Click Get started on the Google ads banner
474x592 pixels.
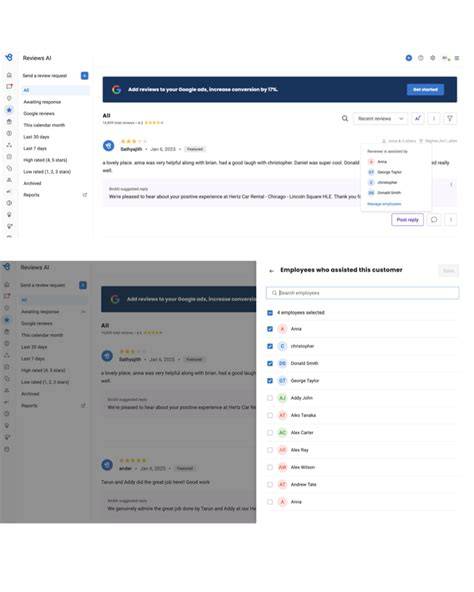click(x=425, y=89)
